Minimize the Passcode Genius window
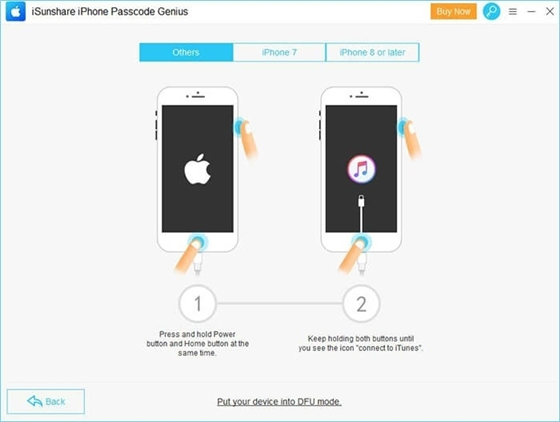Image resolution: width=560 pixels, height=422 pixels. pos(531,12)
